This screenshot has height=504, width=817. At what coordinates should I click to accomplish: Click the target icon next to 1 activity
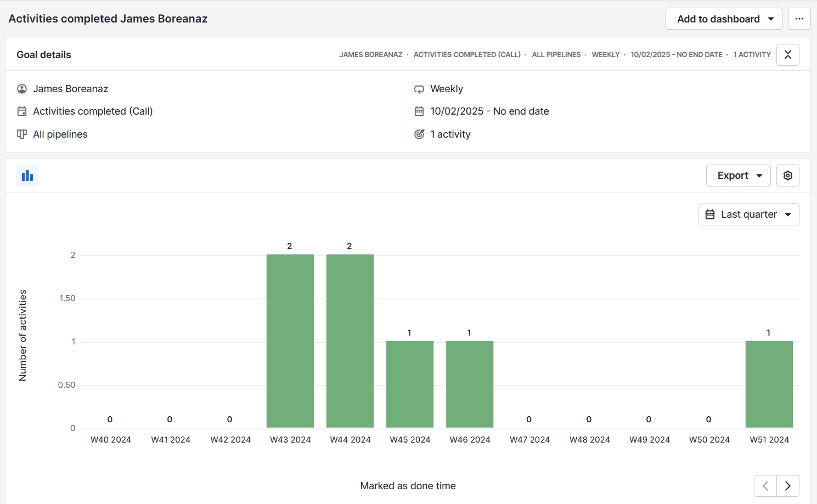tap(419, 134)
